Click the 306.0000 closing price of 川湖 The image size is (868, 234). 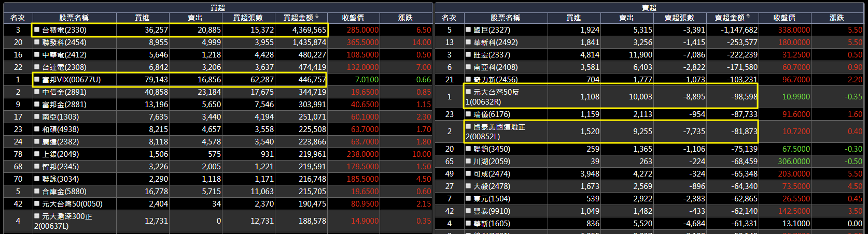click(794, 162)
